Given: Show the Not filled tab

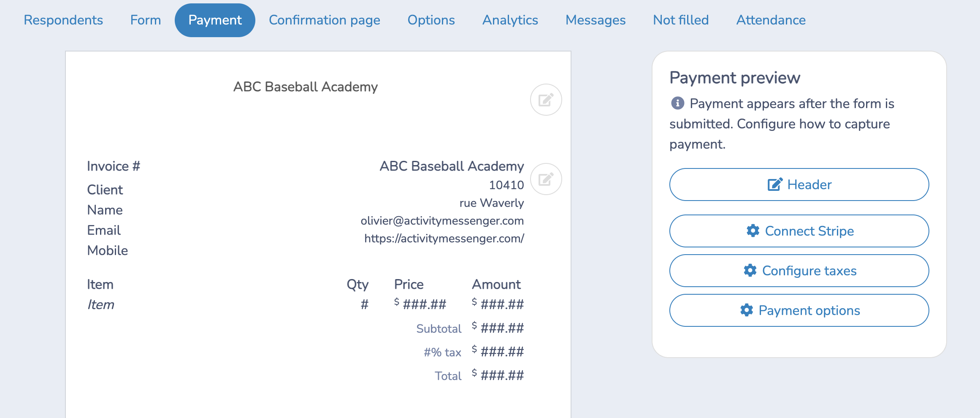Looking at the screenshot, I should (681, 20).
